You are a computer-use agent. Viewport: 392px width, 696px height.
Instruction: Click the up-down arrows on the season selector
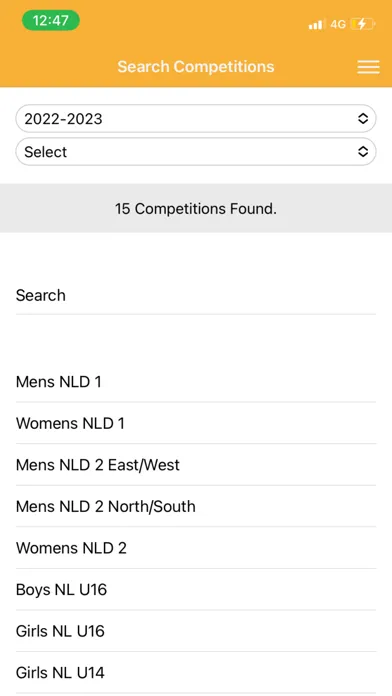tap(363, 119)
